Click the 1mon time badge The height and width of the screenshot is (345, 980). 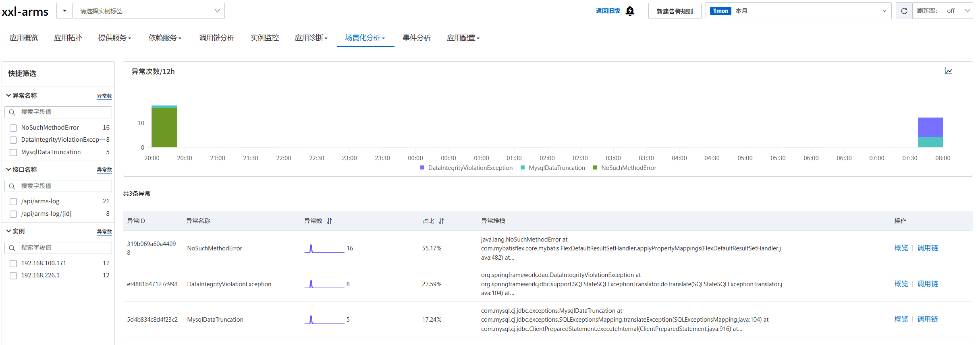pos(720,11)
